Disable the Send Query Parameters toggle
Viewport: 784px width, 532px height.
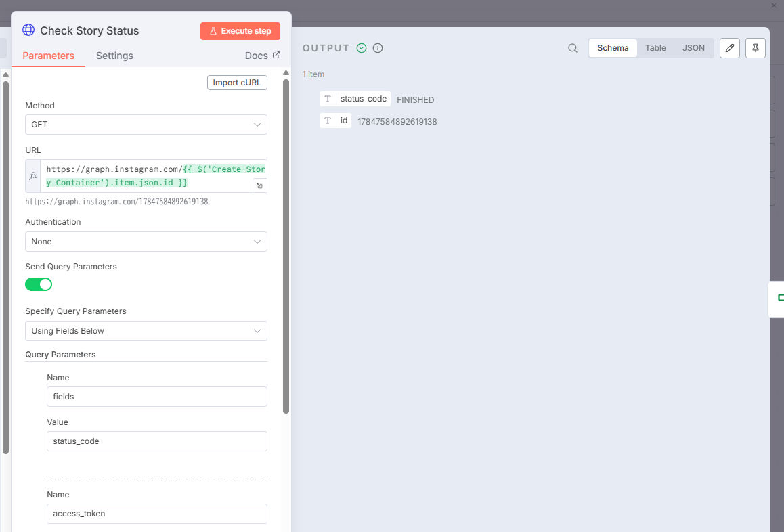click(x=39, y=284)
